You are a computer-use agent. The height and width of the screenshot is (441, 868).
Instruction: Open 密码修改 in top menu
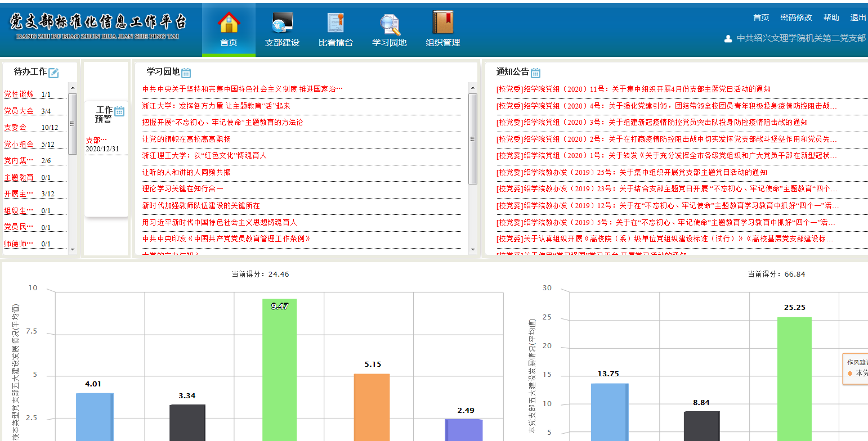coord(796,17)
